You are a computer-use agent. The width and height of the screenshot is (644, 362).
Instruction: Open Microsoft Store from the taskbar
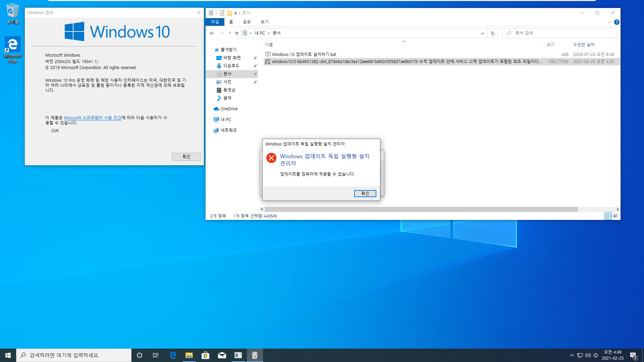pyautogui.click(x=205, y=355)
